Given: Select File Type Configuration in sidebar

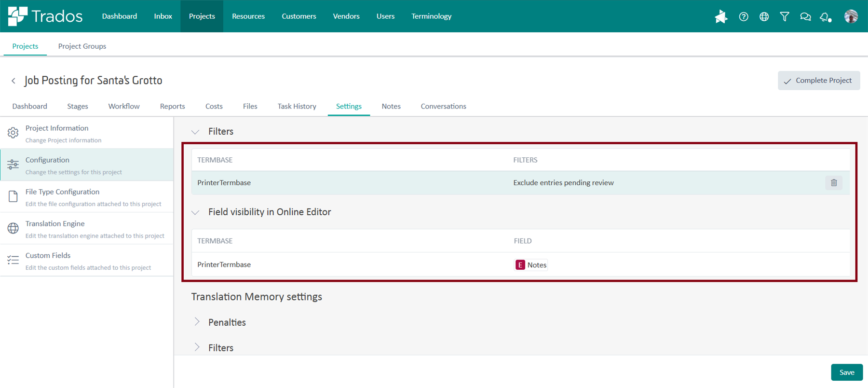Looking at the screenshot, I should (87, 197).
